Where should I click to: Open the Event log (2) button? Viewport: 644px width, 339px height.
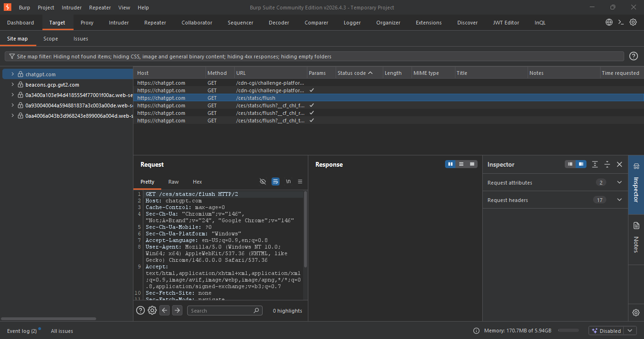click(22, 331)
